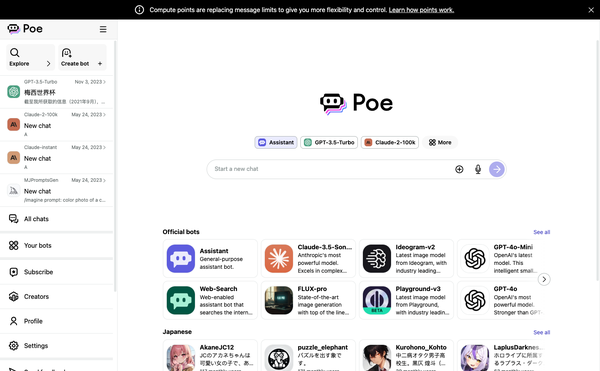Open the MJPromptsGen New chat
Screen dimensions: 600x371
point(57,190)
